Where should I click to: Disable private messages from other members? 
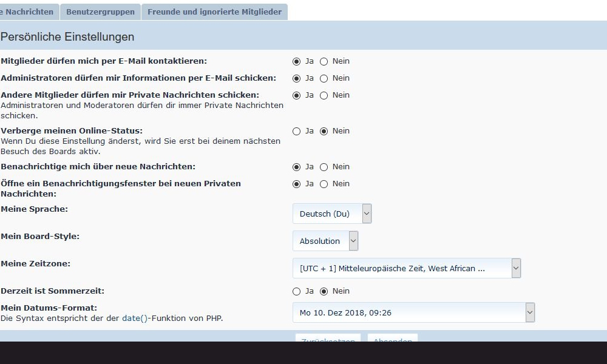(x=324, y=95)
